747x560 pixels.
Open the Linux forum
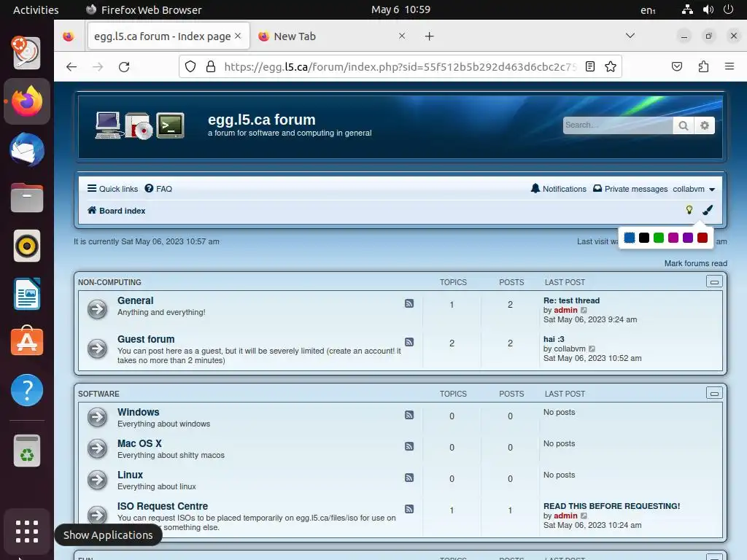point(130,475)
